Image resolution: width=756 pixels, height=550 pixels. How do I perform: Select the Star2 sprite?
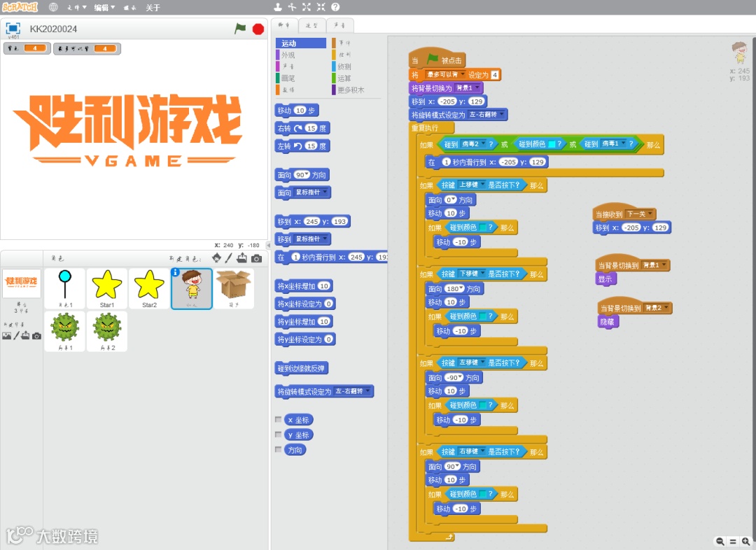(149, 288)
